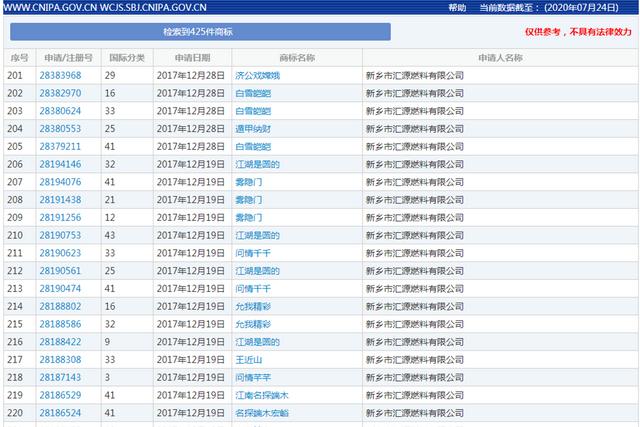640x427 pixels.
Task: Open the trademark name link in row 220
Action: pos(262,413)
